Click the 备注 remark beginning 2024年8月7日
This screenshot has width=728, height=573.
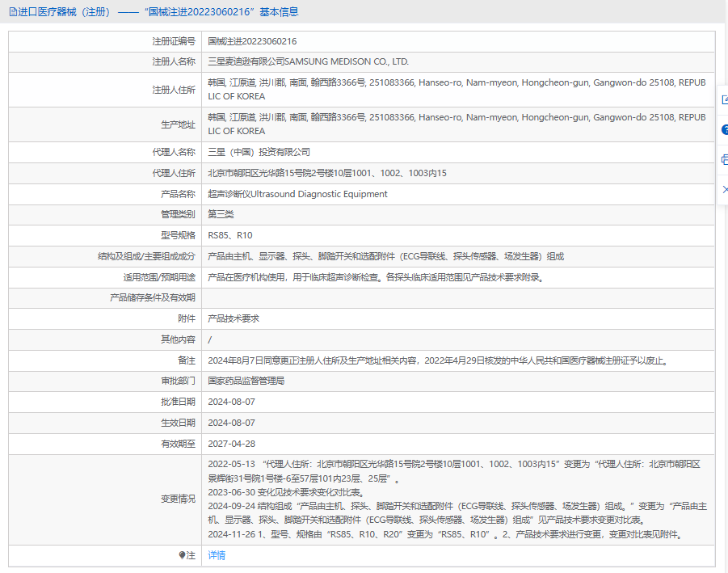439,360
